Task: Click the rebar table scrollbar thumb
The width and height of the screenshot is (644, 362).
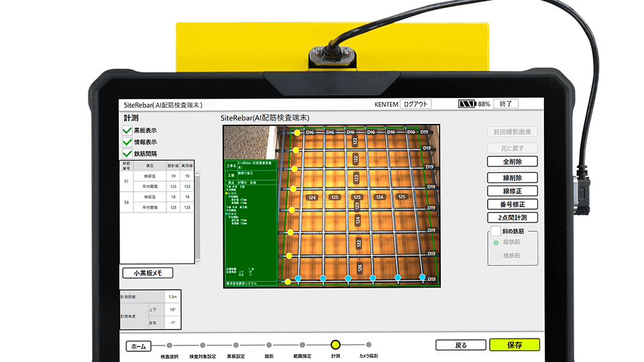Action: [197, 217]
